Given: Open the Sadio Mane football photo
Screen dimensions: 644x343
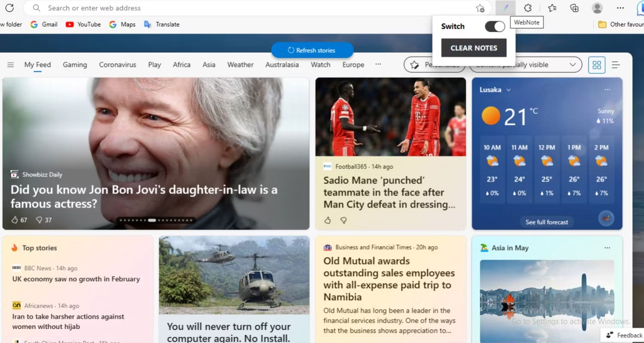Looking at the screenshot, I should tap(391, 117).
